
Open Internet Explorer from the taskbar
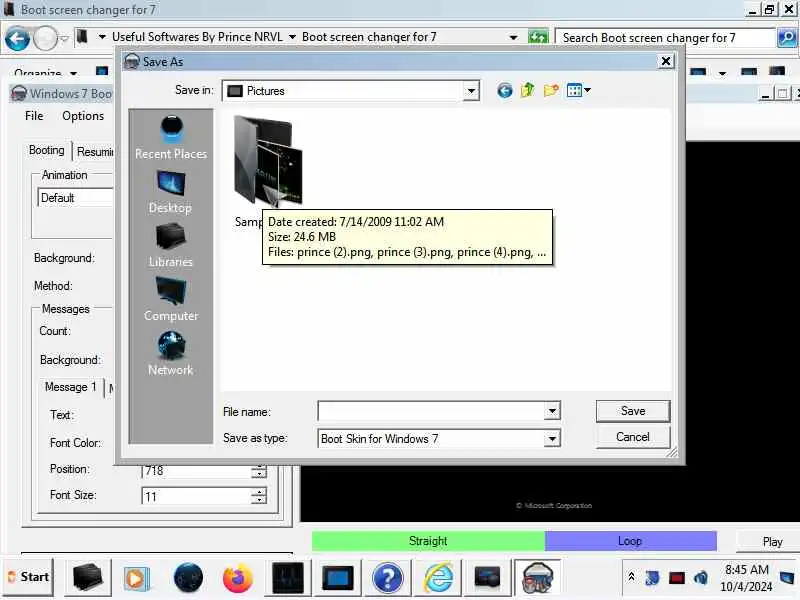(438, 578)
